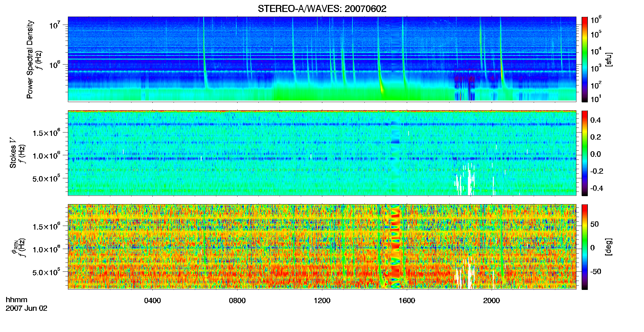Click the Stokes V spectrogram panel
Viewport: 644px width, 332px height.
click(x=322, y=153)
